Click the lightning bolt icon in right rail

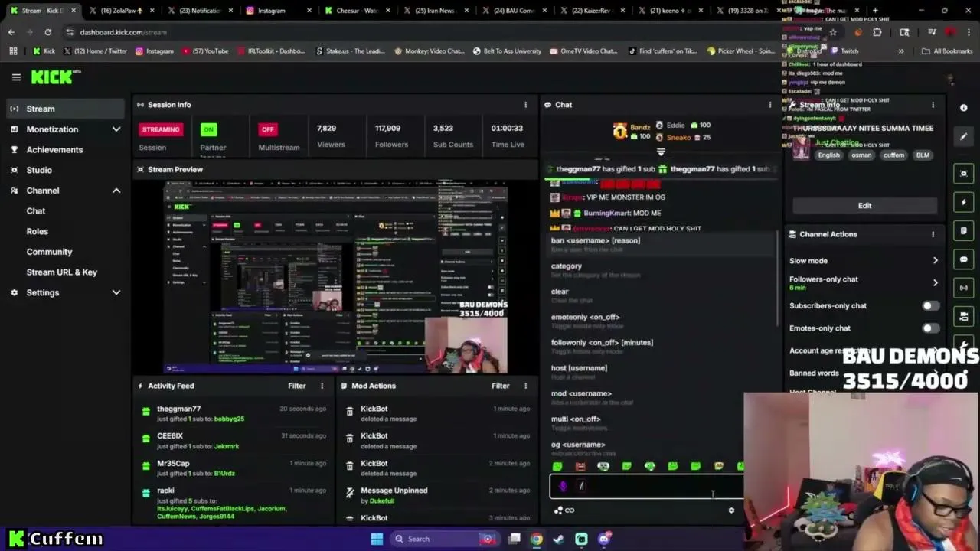tap(964, 202)
